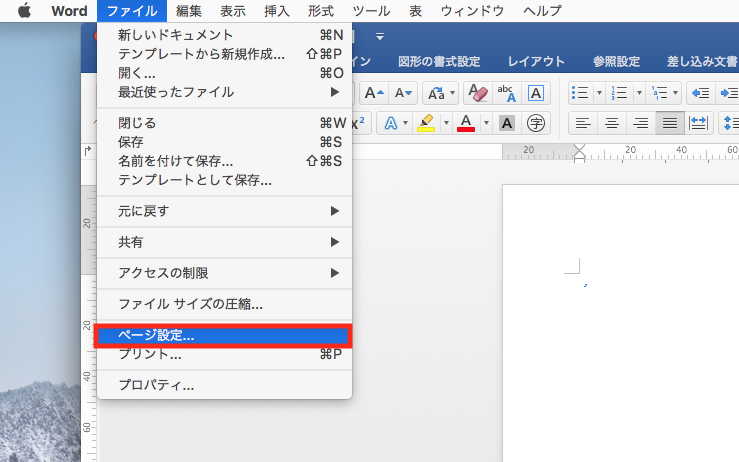Click the decrease font size icon

click(403, 93)
